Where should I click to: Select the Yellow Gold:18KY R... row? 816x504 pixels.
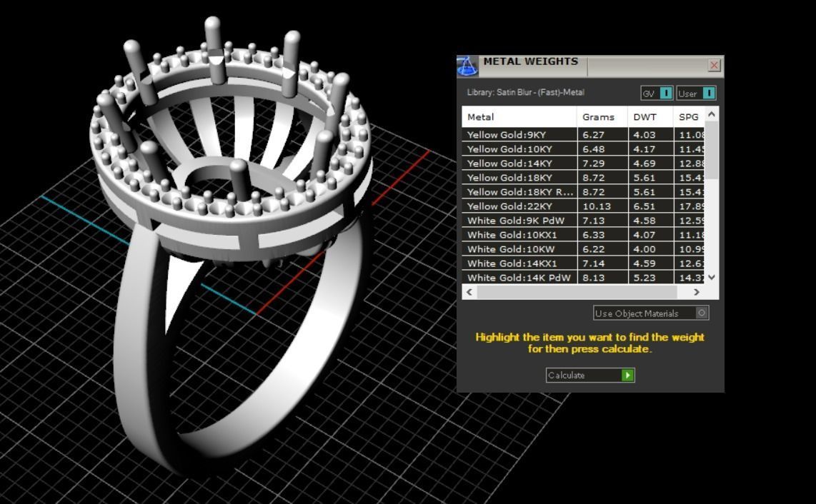tap(583, 192)
